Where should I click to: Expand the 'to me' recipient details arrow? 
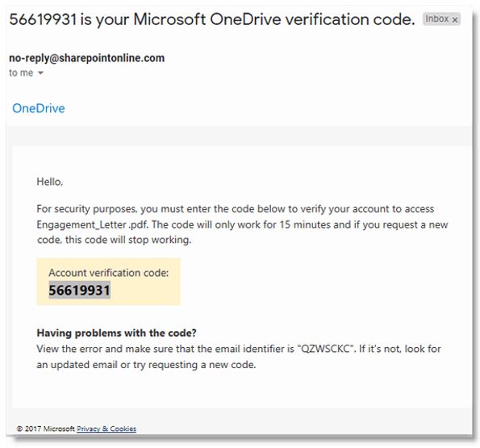pos(40,73)
